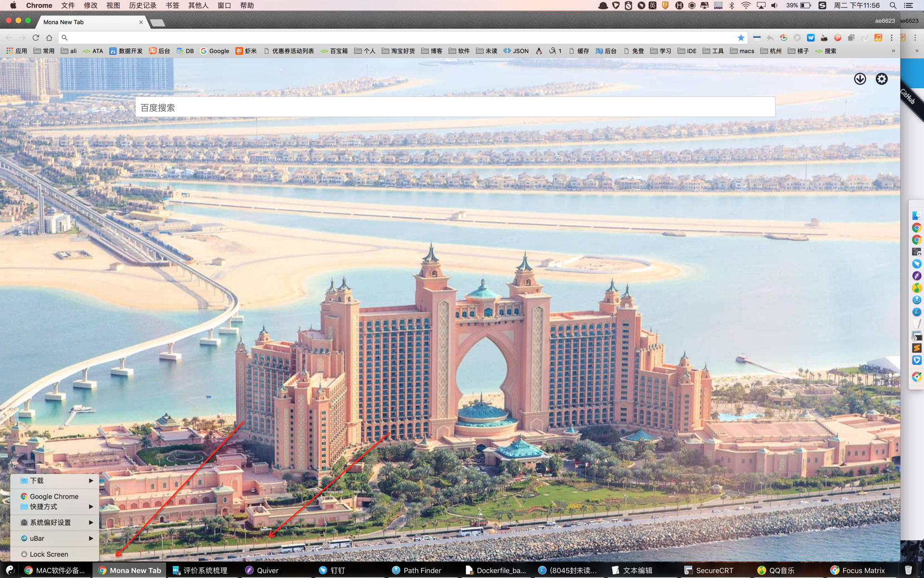Show more bookmarks with overflow chevron
Screen dimensions: 924x578
click(x=893, y=51)
